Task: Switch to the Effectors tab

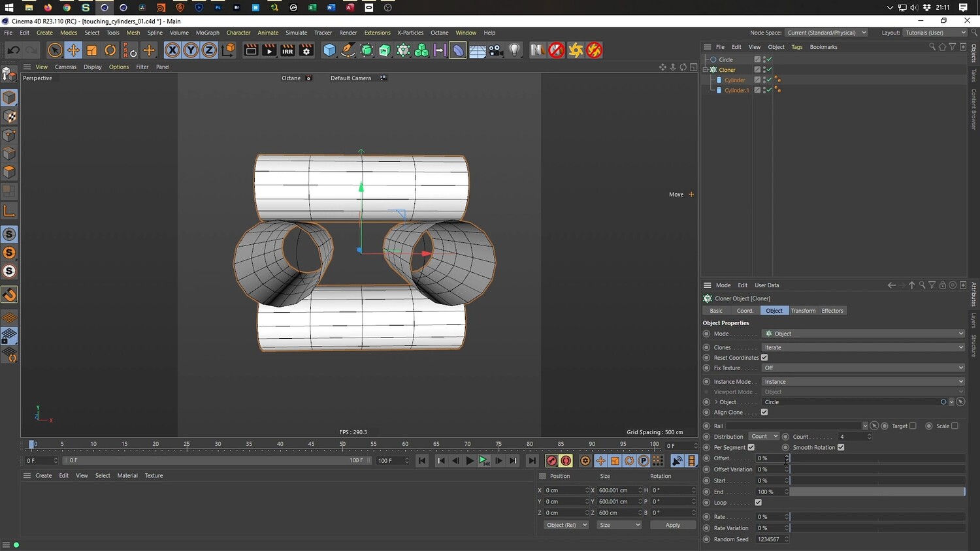Action: point(832,311)
